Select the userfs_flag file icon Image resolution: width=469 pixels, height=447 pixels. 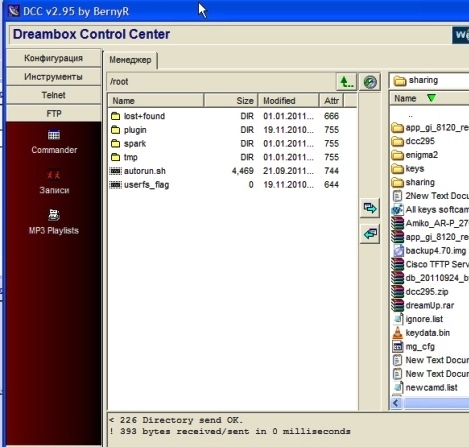tap(116, 185)
